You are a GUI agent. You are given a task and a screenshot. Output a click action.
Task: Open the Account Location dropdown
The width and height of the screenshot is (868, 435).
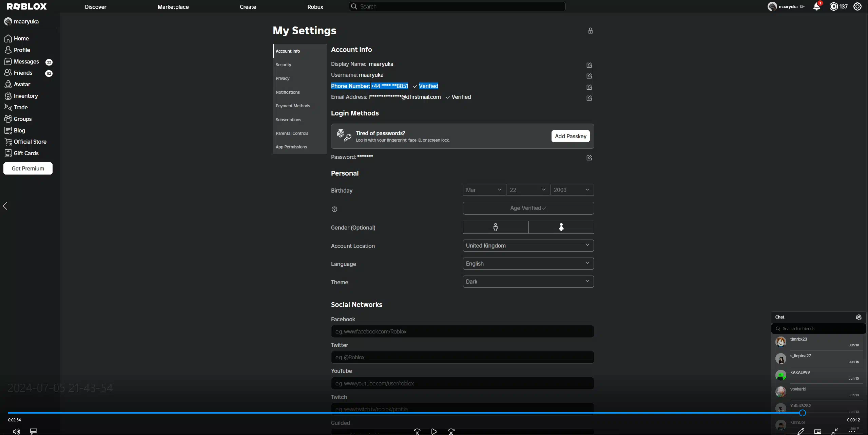(x=528, y=246)
